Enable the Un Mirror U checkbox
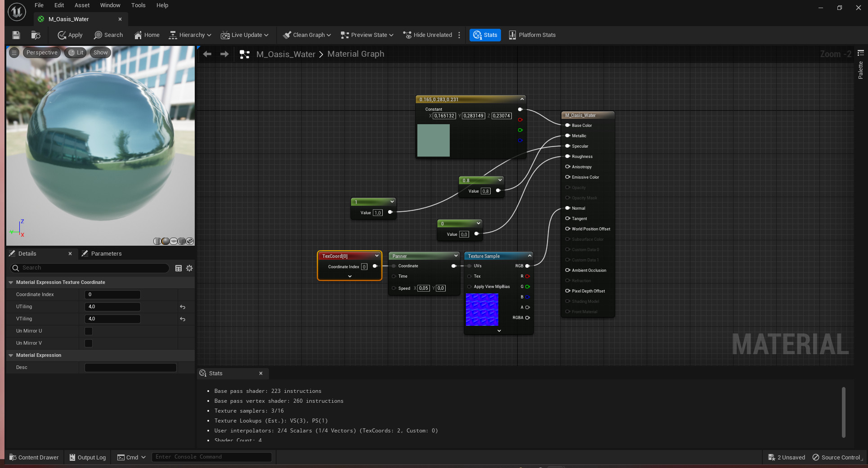868x468 pixels. (x=89, y=331)
